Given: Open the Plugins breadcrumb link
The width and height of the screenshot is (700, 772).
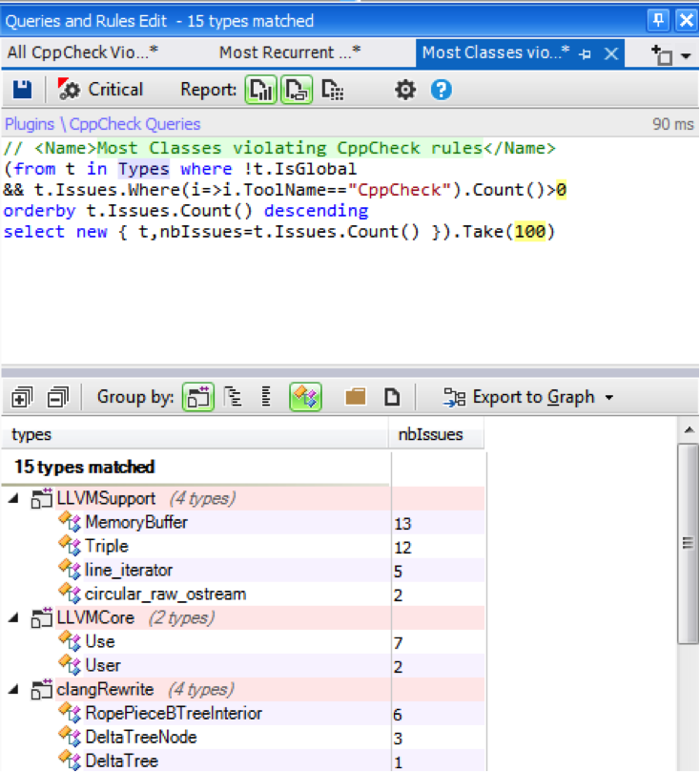Looking at the screenshot, I should click(30, 124).
